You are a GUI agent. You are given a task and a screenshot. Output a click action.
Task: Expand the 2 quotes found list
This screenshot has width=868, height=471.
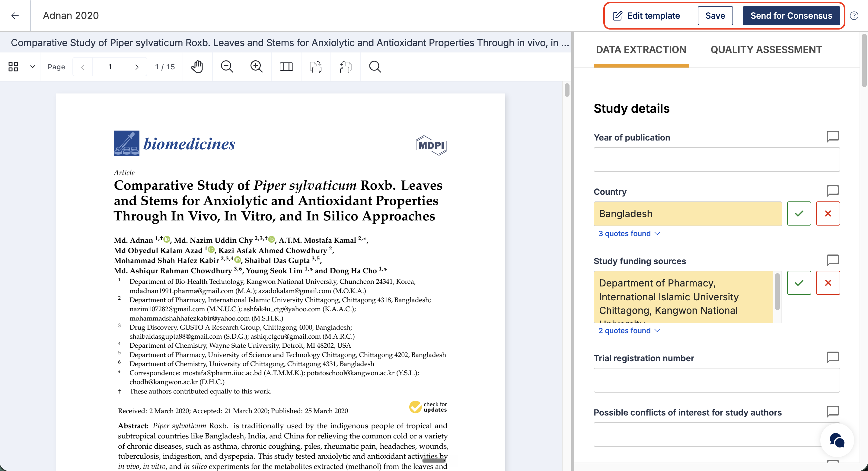629,330
